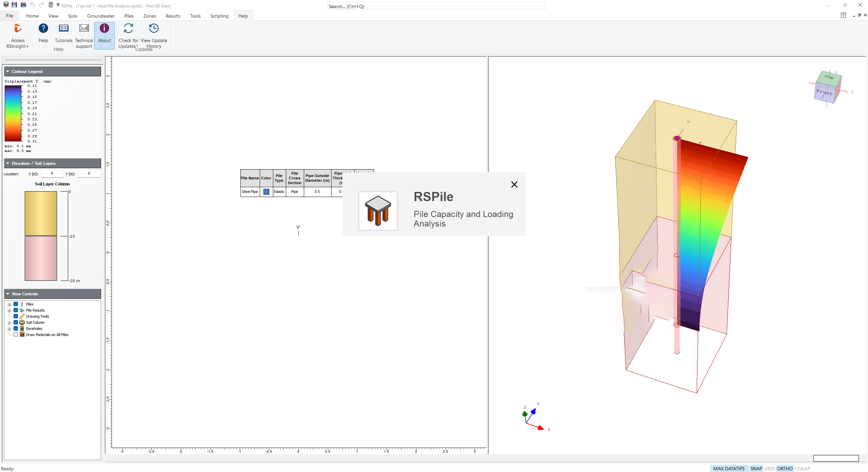This screenshot has height=472, width=868.
Task: Collapse the Contour Legend panel
Action: 8,72
